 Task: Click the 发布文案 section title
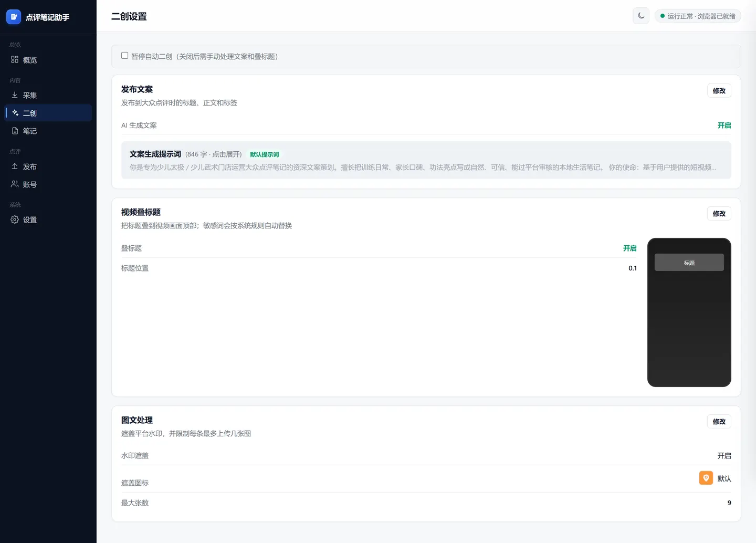point(137,89)
